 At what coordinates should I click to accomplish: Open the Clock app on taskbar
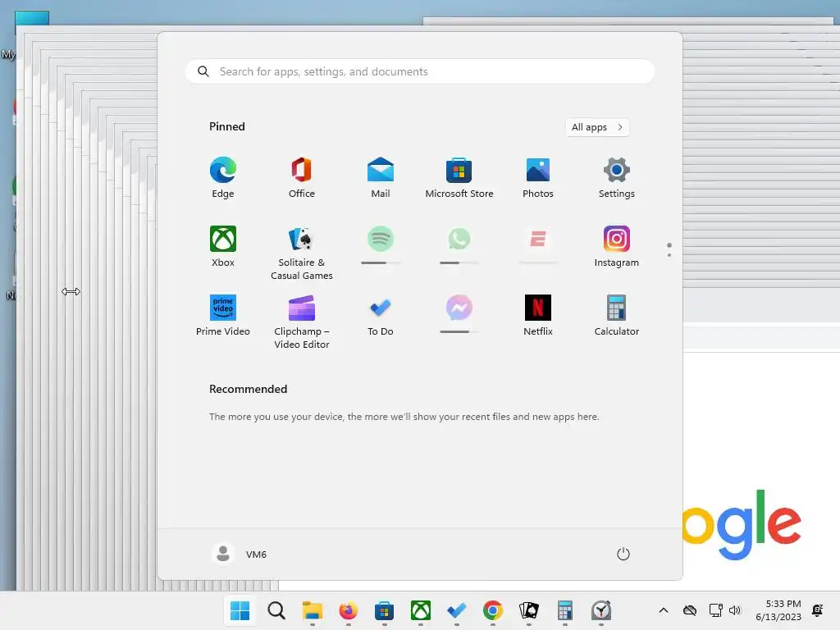pyautogui.click(x=601, y=610)
